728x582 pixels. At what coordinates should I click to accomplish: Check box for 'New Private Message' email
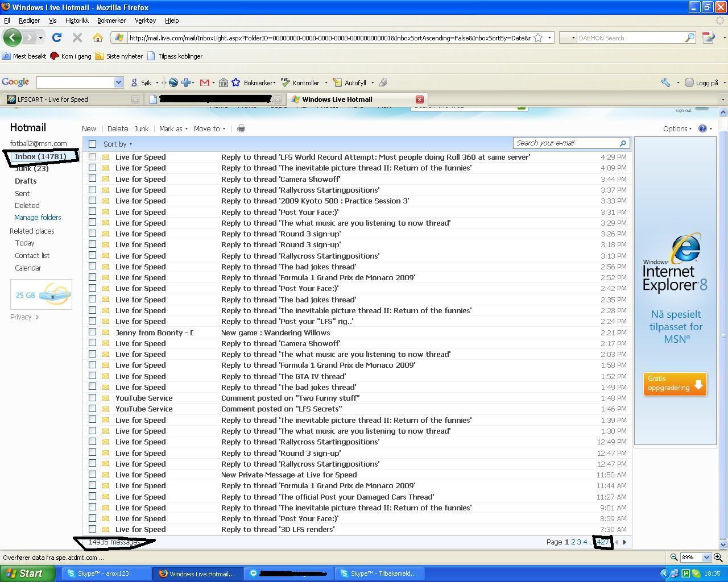[92, 475]
